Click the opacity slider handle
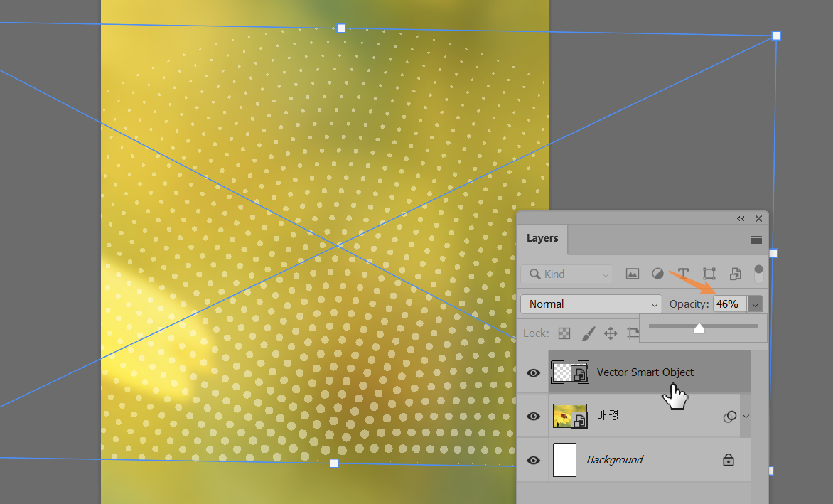833x504 pixels. tap(699, 328)
